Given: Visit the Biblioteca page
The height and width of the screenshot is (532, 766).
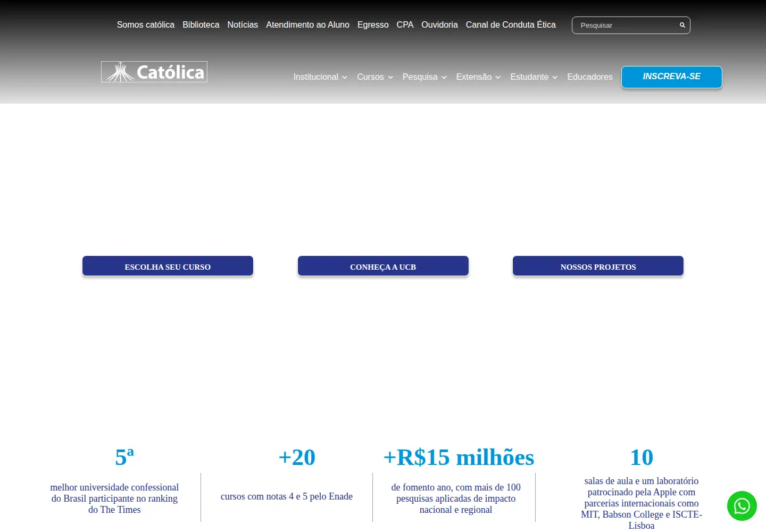Looking at the screenshot, I should pos(201,25).
